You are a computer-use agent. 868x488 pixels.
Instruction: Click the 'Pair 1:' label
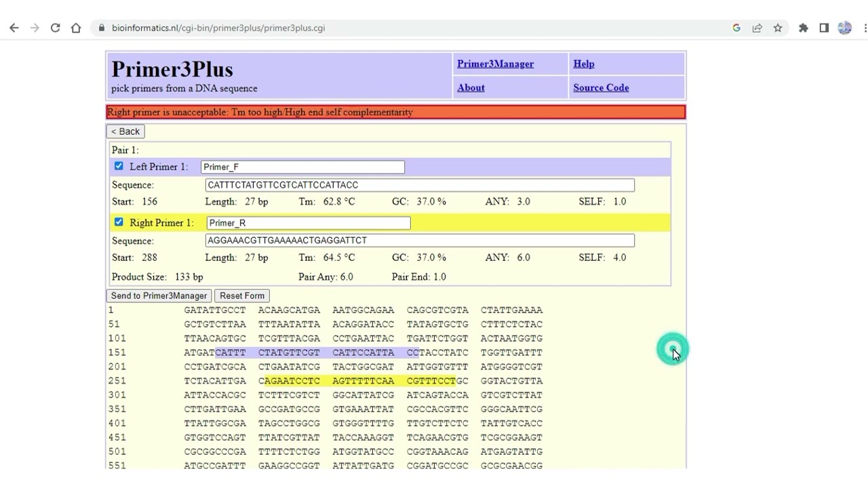125,150
